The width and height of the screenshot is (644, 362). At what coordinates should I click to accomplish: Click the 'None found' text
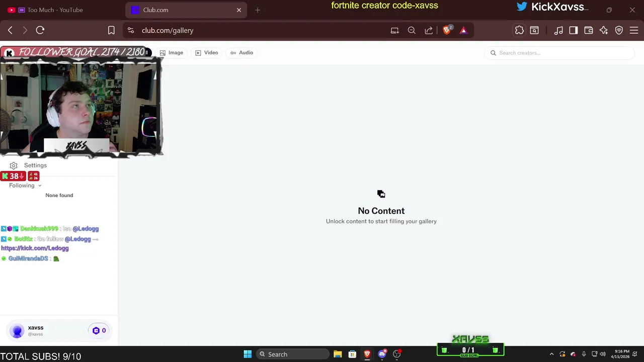(x=59, y=195)
